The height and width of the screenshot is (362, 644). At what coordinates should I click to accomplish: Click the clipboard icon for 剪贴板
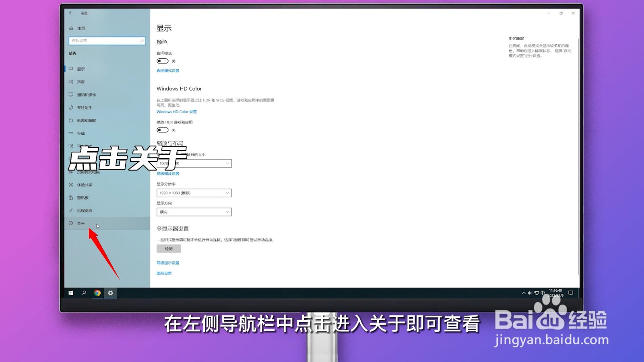click(x=71, y=197)
